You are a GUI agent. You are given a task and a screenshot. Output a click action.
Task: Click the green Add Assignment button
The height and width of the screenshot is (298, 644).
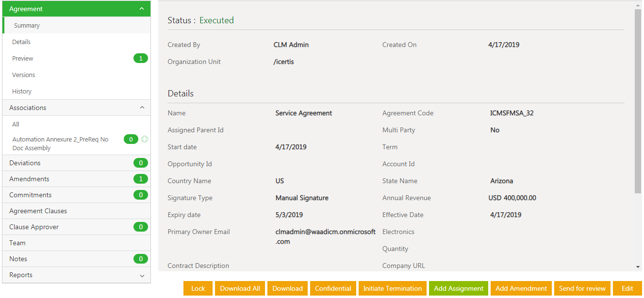point(459,288)
